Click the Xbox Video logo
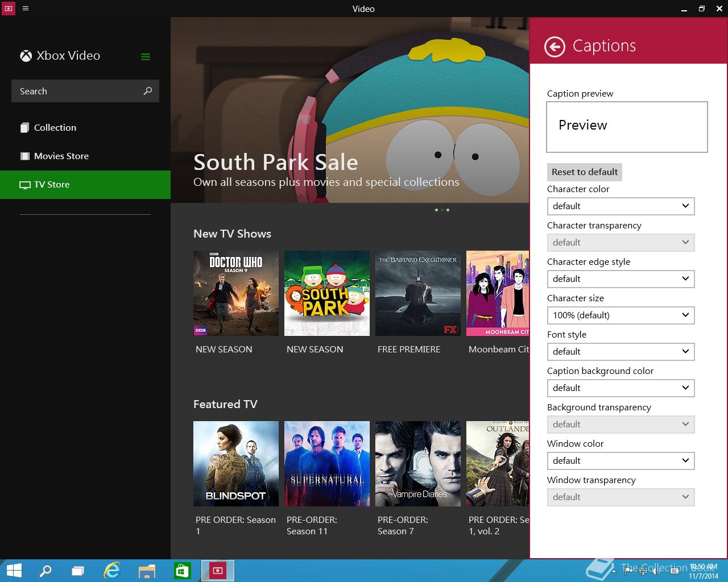 (x=26, y=56)
